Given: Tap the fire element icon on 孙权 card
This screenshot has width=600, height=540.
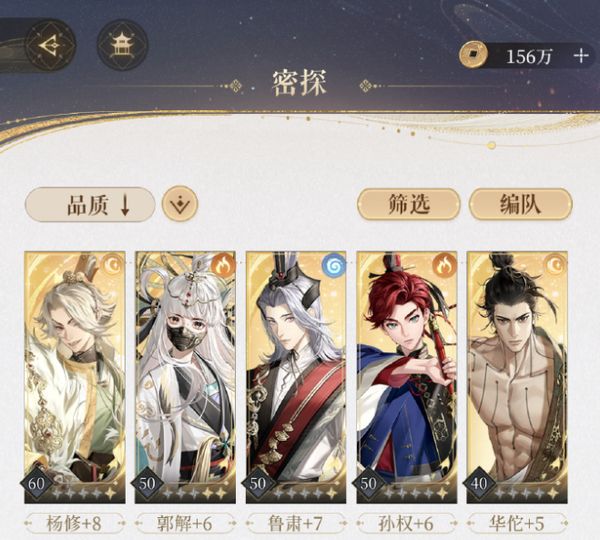Looking at the screenshot, I should (445, 263).
